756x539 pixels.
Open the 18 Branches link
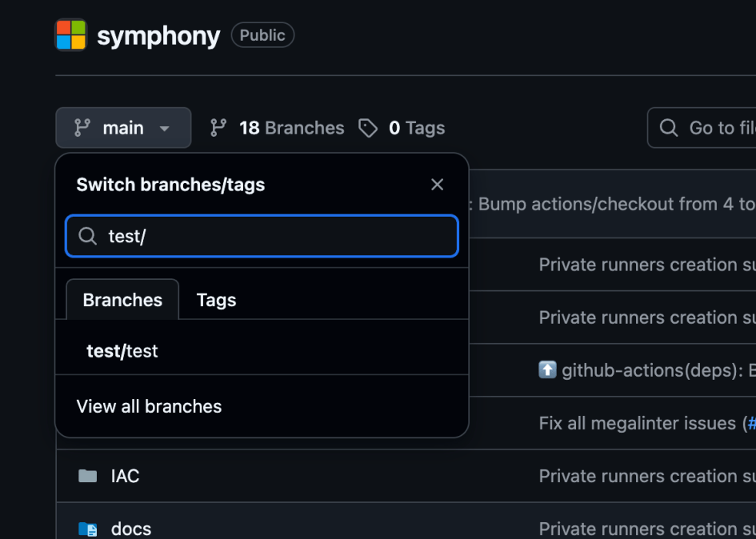click(291, 128)
